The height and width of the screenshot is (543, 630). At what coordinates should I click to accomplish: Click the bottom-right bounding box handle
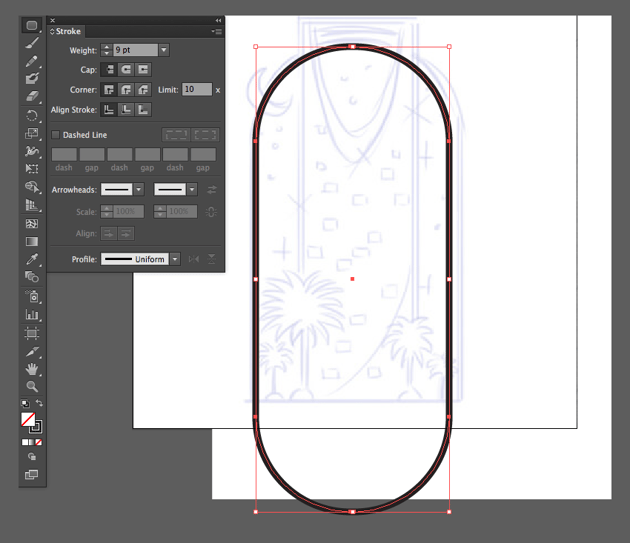449,512
